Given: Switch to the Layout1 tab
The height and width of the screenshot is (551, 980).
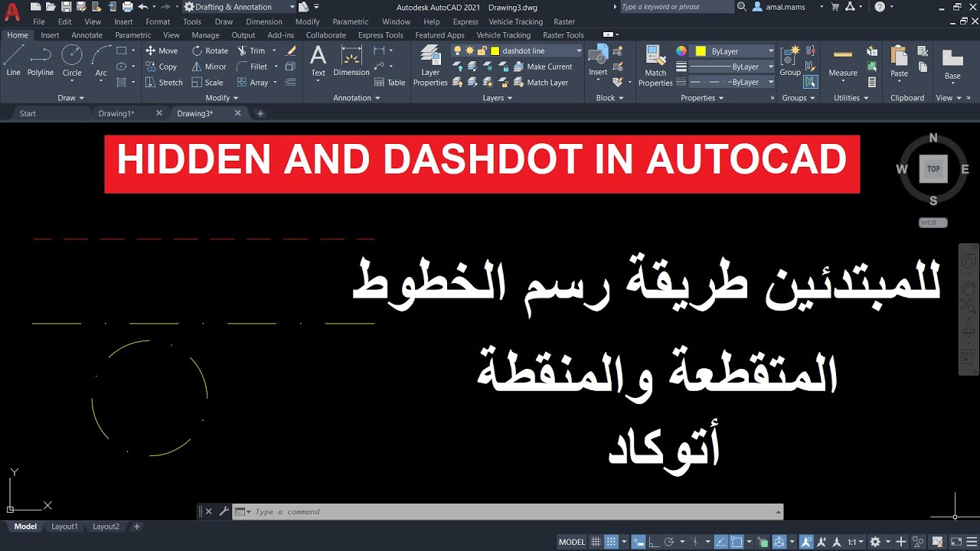Looking at the screenshot, I should coord(64,527).
